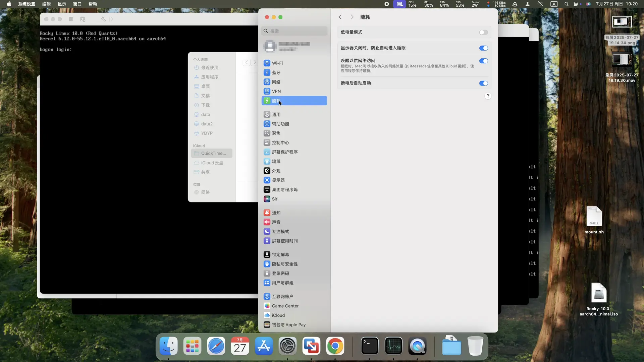Click the 搜索 search field
The height and width of the screenshot is (362, 644).
pos(294,31)
